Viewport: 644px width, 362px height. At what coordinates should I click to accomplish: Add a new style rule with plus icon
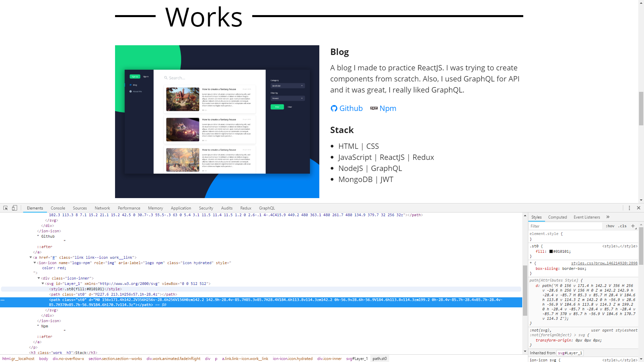tap(633, 226)
